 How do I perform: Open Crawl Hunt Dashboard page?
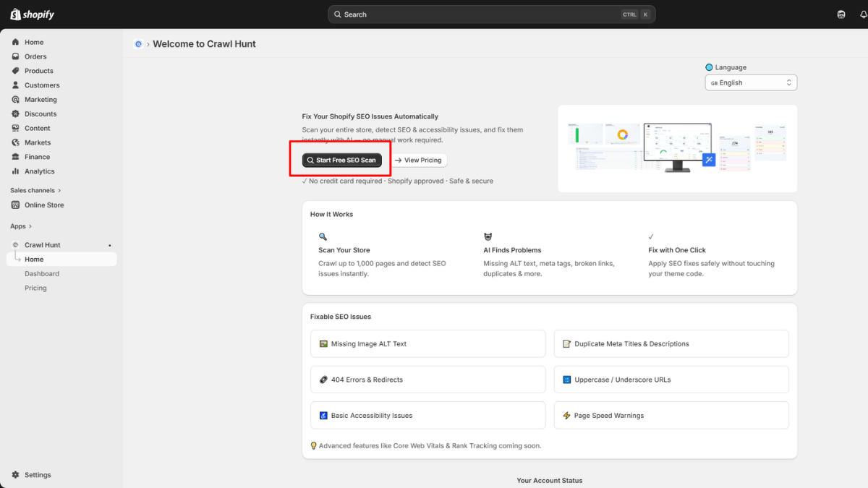pos(42,274)
